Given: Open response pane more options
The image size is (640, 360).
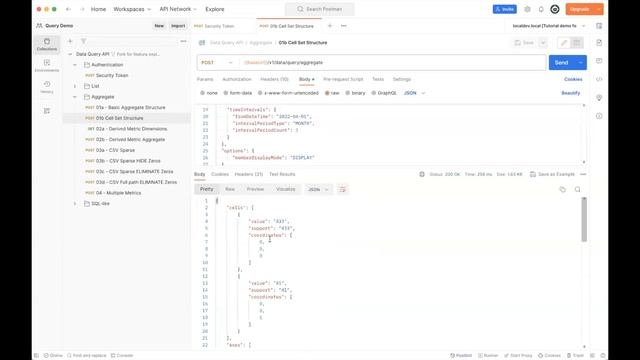Looking at the screenshot, I should click(x=583, y=174).
